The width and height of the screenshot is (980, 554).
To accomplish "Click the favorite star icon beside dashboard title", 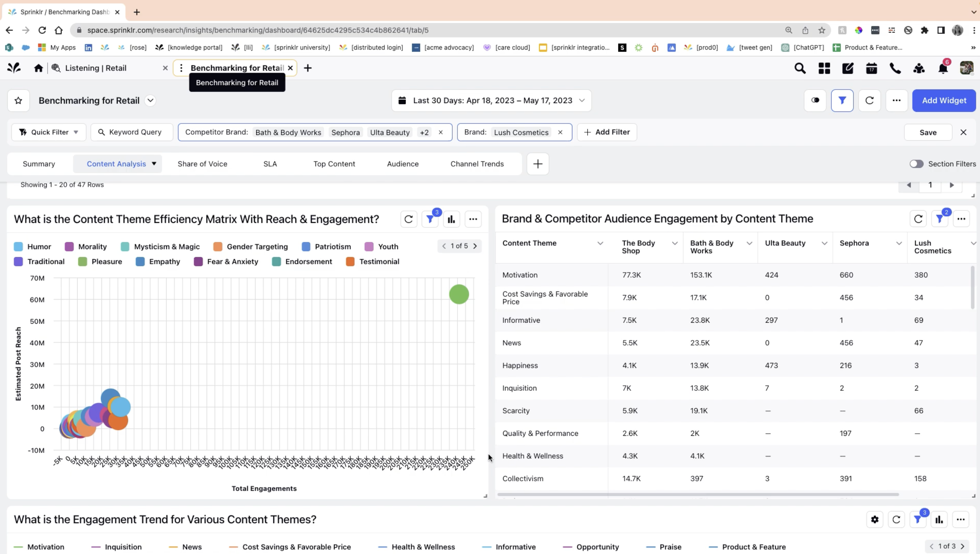I will tap(18, 100).
